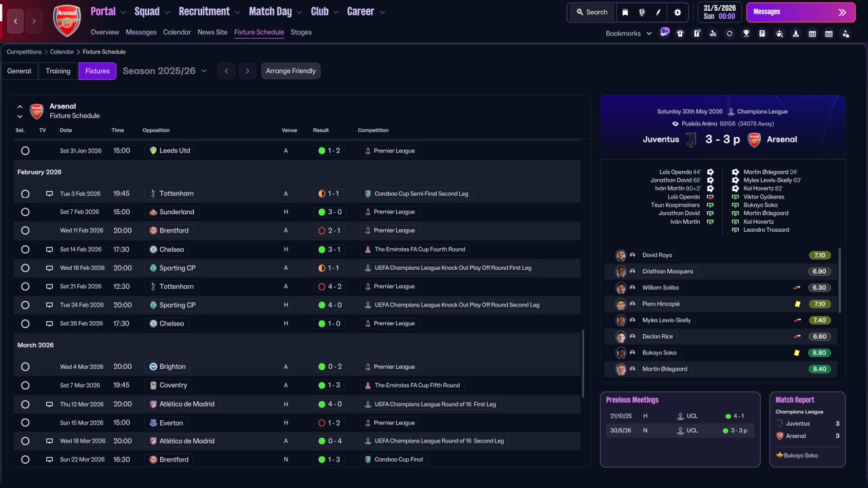The width and height of the screenshot is (868, 488).
Task: Expand the Squad menu chevron
Action: [x=167, y=12]
